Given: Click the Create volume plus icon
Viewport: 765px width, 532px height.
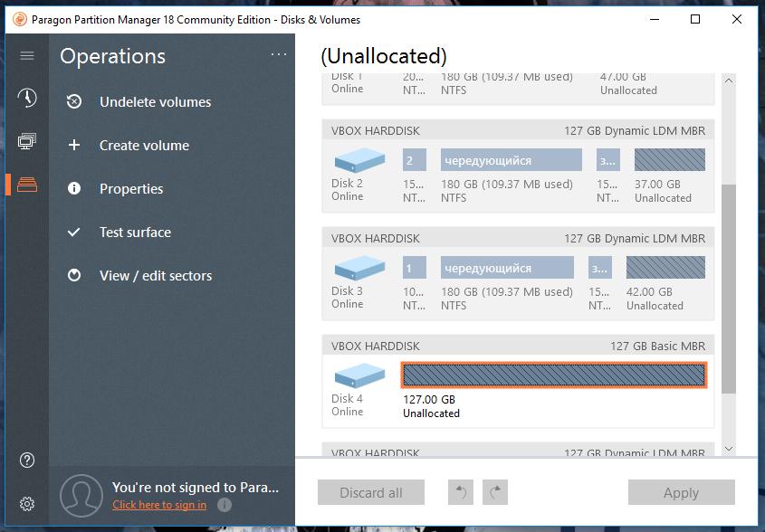Looking at the screenshot, I should click(74, 145).
